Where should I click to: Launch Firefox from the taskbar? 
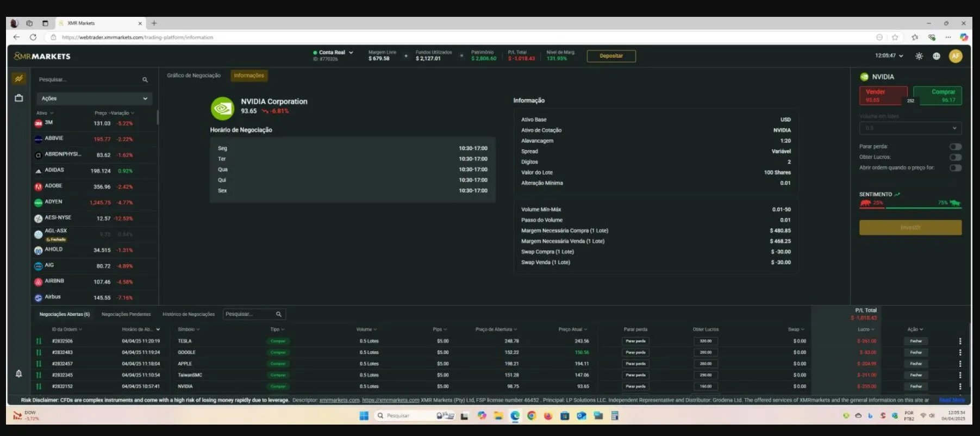(548, 416)
